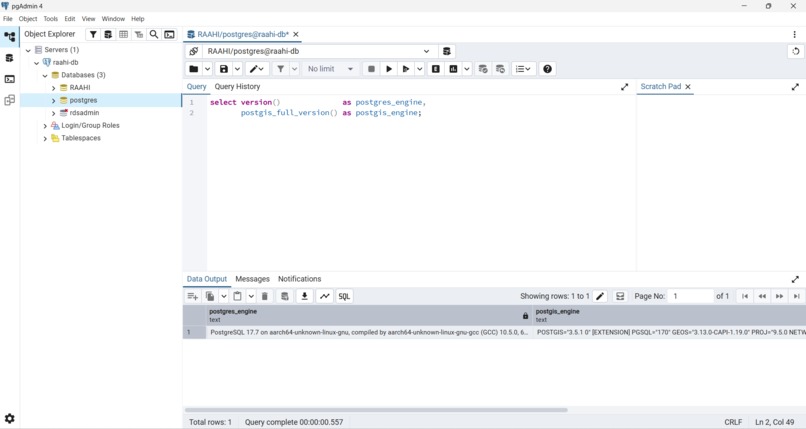Expand the RAAHI database node
The image size is (806, 429).
(53, 88)
